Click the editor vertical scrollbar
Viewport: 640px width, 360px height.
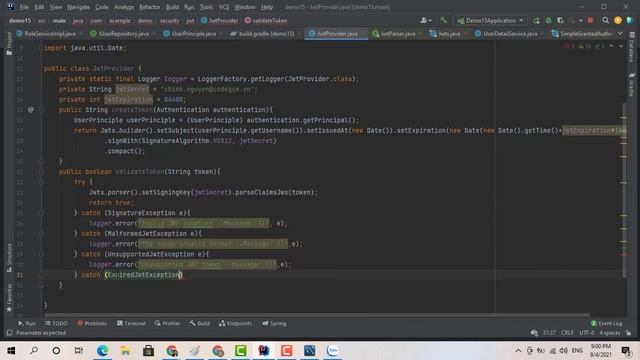[623, 189]
